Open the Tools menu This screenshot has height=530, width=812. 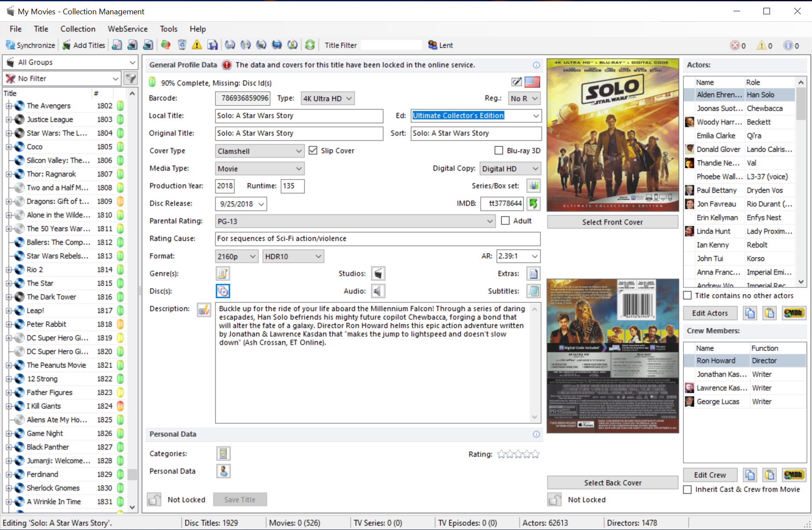pos(169,29)
